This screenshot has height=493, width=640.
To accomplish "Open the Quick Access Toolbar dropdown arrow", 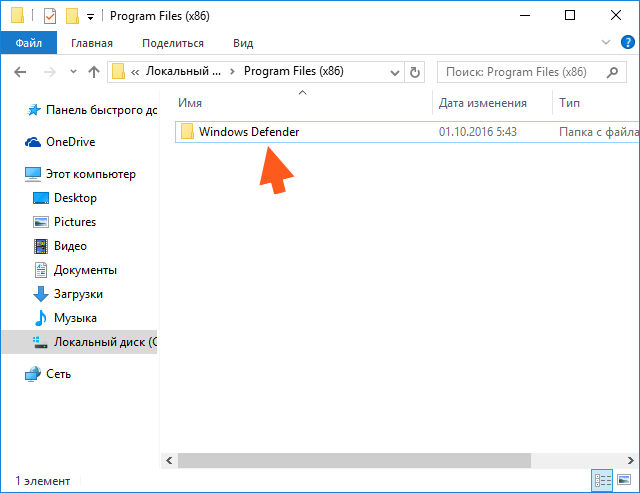I will coord(91,17).
